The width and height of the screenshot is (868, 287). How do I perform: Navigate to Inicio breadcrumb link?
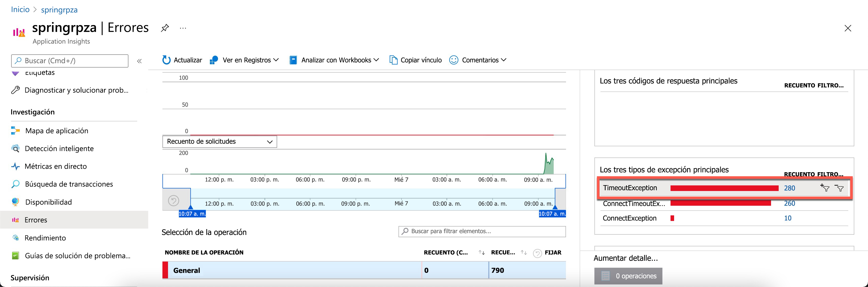20,9
